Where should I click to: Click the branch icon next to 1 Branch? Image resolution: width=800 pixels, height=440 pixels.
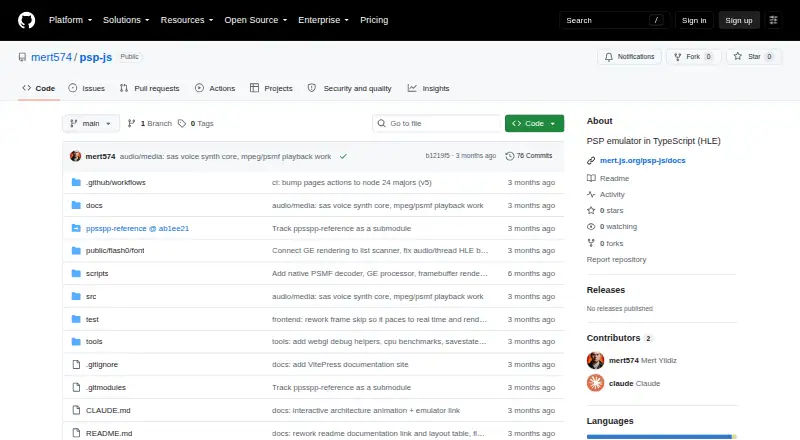[131, 124]
